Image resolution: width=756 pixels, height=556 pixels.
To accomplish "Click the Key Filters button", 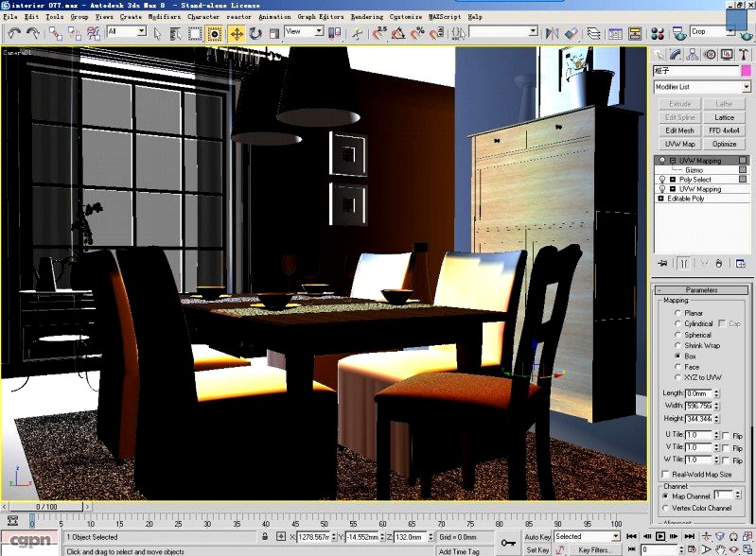I will [594, 549].
